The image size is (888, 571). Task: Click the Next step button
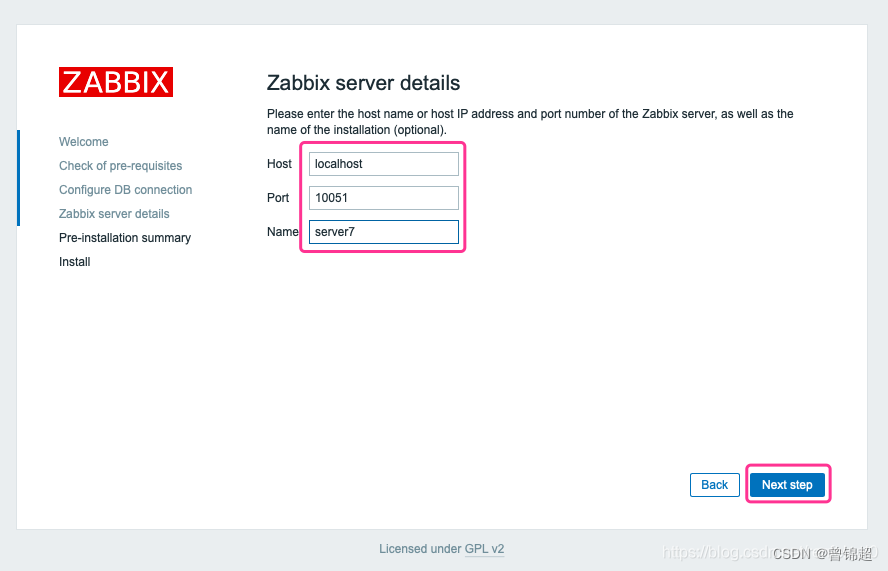tap(787, 485)
